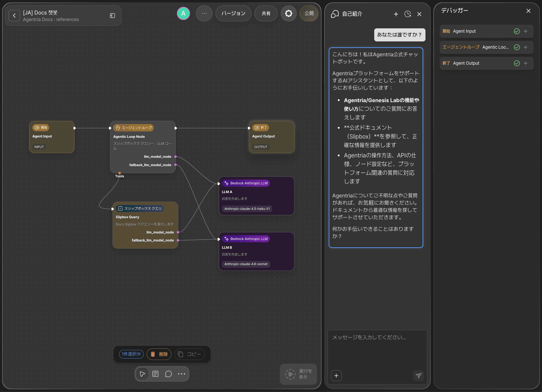Image resolution: width=542 pixels, height=392 pixels.
Task: Click the 公開 publish button
Action: pyautogui.click(x=309, y=13)
